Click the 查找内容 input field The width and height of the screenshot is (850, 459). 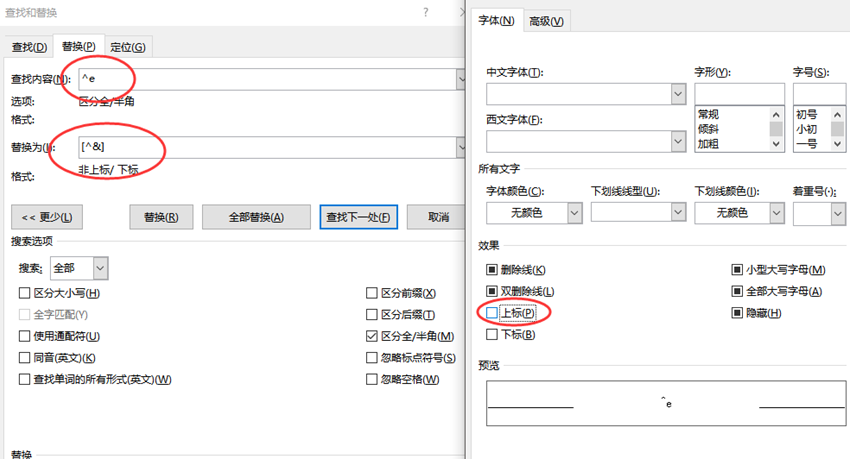pyautogui.click(x=267, y=79)
